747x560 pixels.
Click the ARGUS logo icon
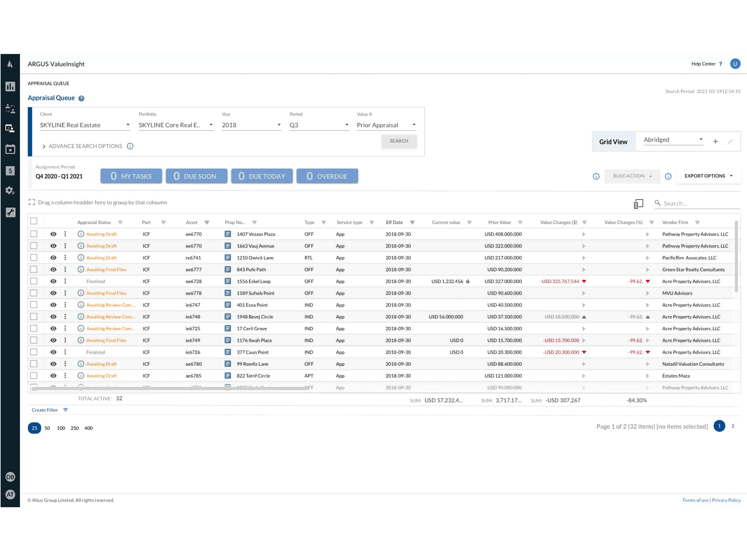click(x=10, y=64)
